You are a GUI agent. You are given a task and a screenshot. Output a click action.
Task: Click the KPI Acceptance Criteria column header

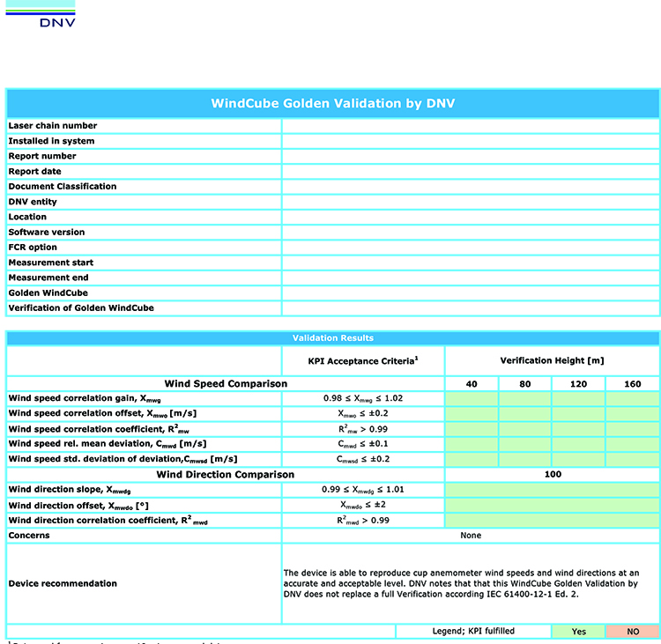[363, 360]
